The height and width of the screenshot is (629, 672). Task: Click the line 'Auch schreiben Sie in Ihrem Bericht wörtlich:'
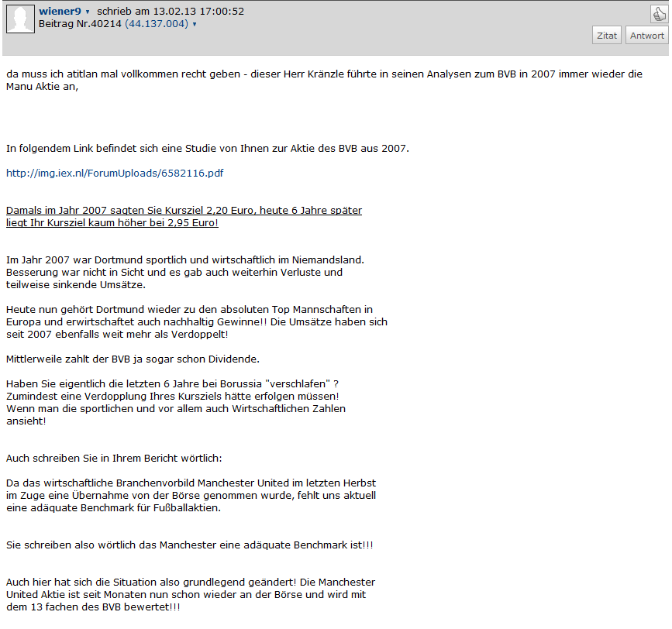click(114, 458)
